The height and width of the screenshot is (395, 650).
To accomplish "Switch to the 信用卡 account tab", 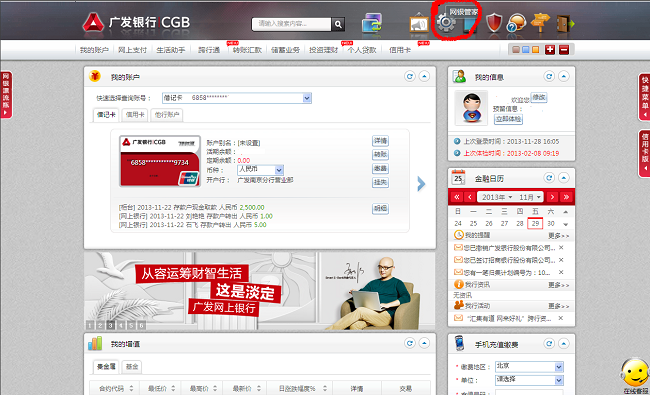I will pyautogui.click(x=135, y=115).
